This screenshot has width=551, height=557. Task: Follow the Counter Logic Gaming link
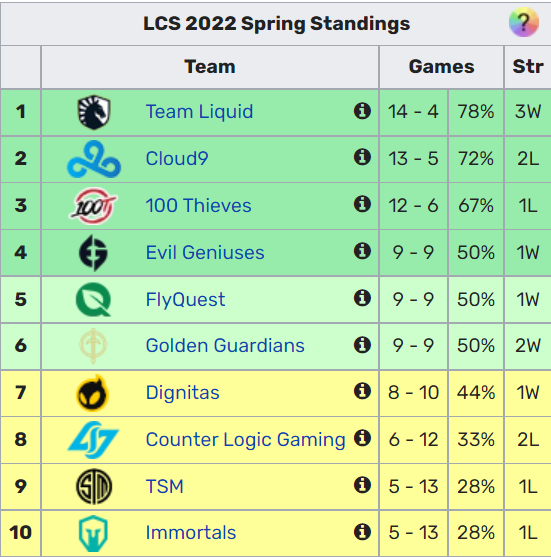click(x=245, y=439)
